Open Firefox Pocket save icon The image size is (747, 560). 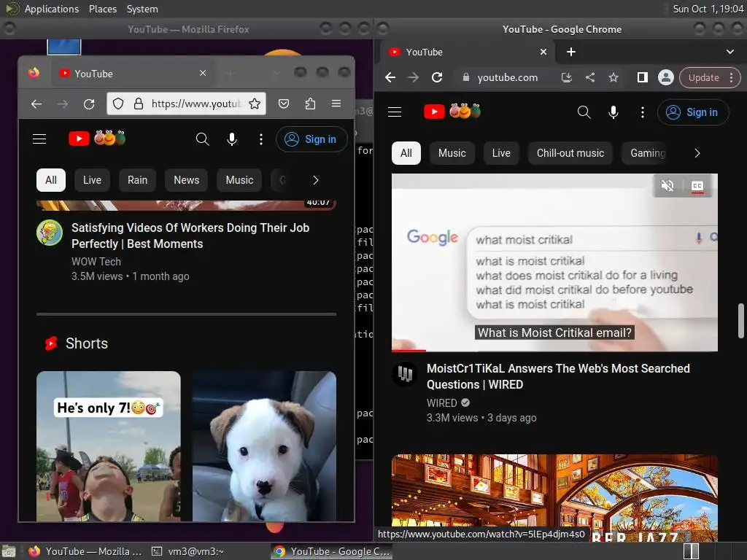(284, 104)
